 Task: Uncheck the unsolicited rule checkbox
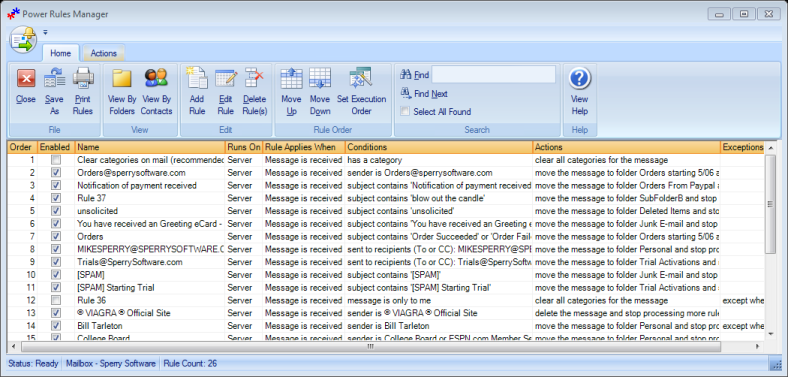(x=56, y=211)
